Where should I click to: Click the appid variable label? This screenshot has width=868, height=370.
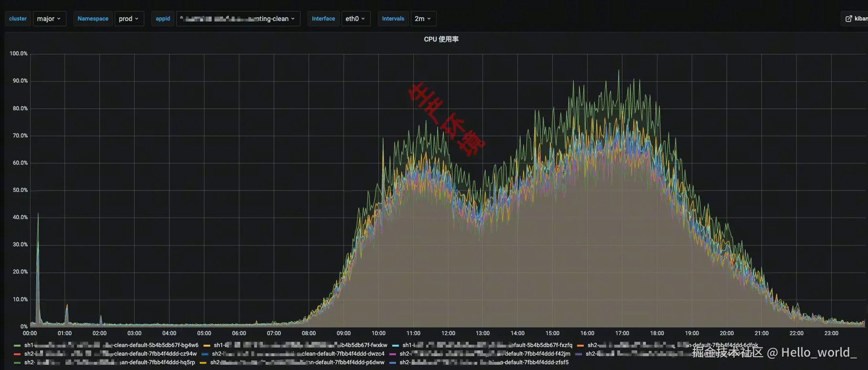pyautogui.click(x=163, y=19)
